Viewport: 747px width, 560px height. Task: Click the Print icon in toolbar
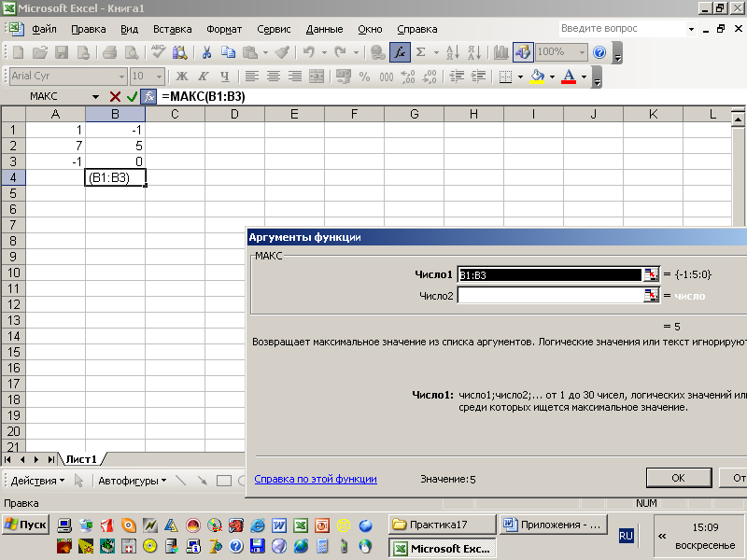109,52
